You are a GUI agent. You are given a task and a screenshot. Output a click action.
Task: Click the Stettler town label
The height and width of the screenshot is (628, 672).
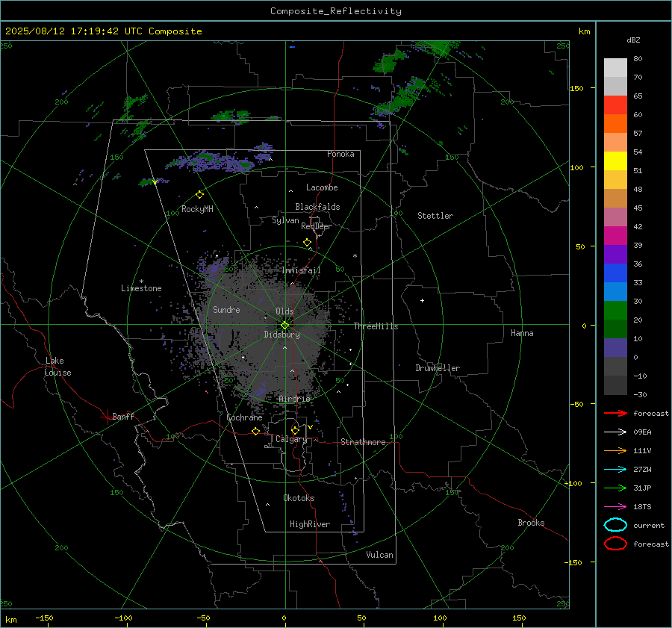click(x=435, y=216)
